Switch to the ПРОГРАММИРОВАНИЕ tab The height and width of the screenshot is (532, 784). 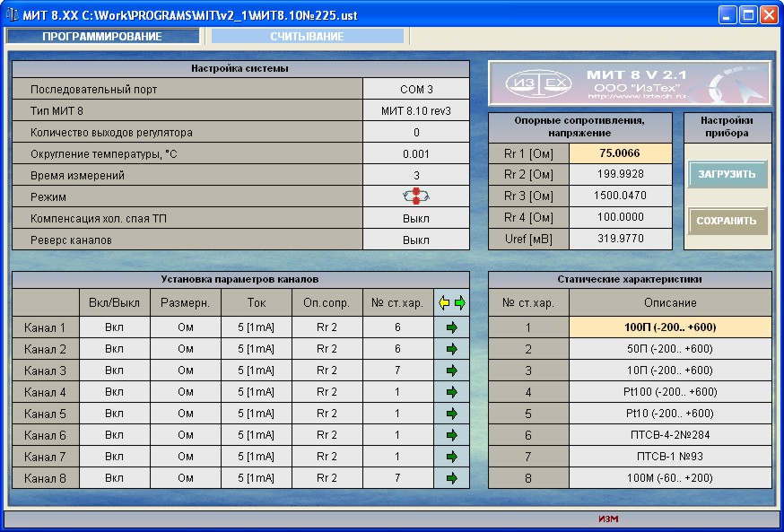click(102, 37)
